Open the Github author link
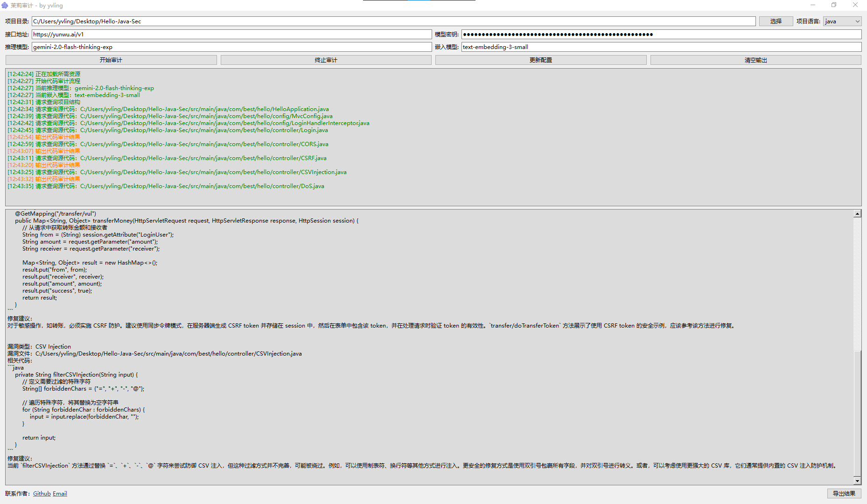Screen dimensions: 867x504 [42, 494]
